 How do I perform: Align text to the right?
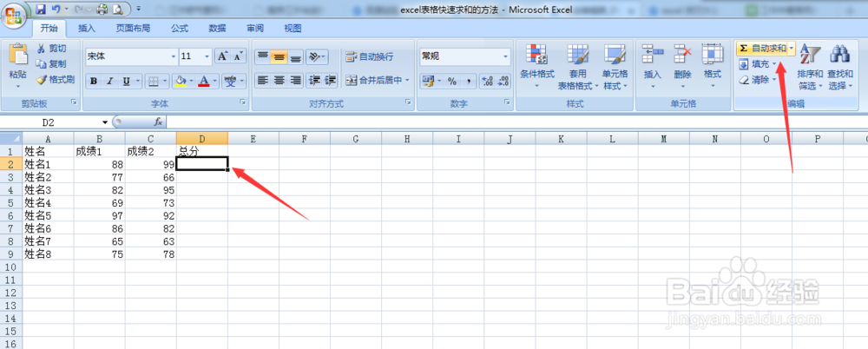click(296, 81)
